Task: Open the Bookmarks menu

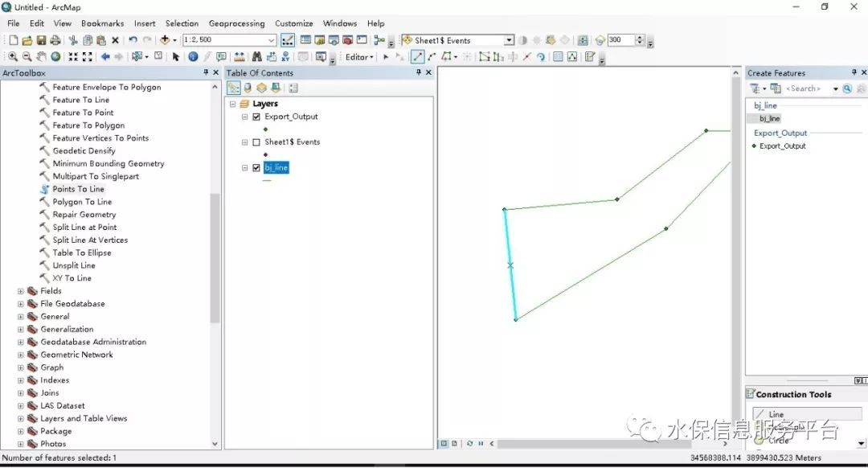Action: click(x=102, y=23)
